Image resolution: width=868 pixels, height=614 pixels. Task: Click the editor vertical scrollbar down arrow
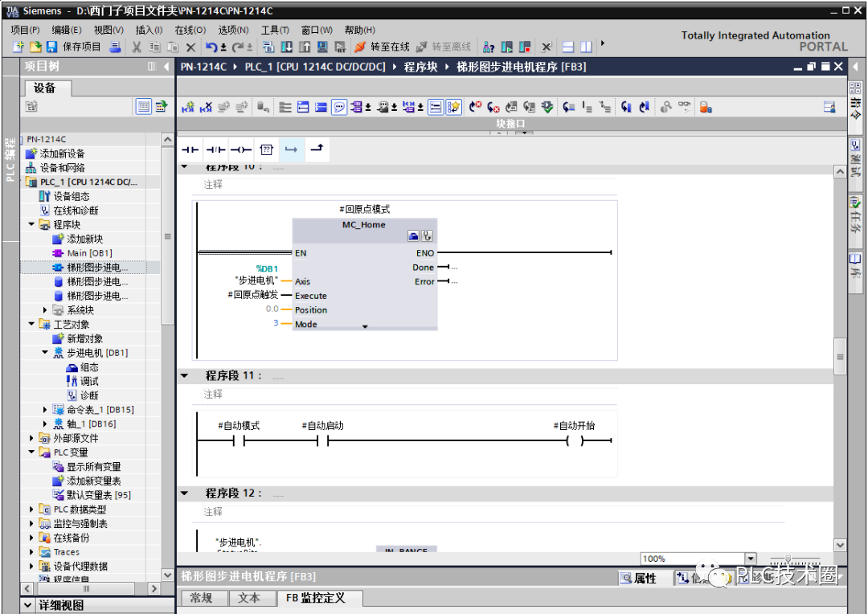840,546
